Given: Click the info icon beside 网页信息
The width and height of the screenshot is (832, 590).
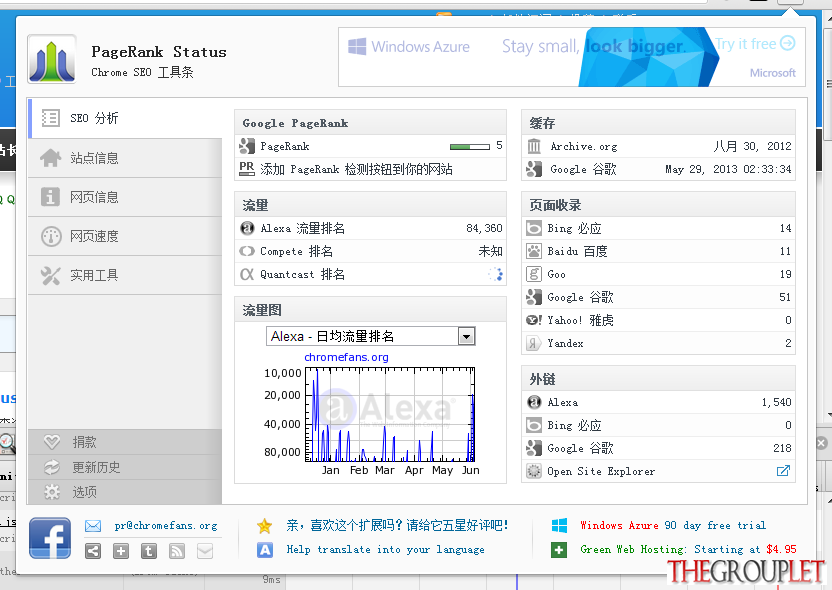Looking at the screenshot, I should [x=50, y=197].
